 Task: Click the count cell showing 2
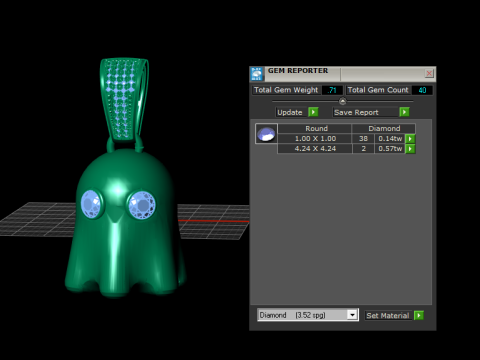(x=363, y=149)
